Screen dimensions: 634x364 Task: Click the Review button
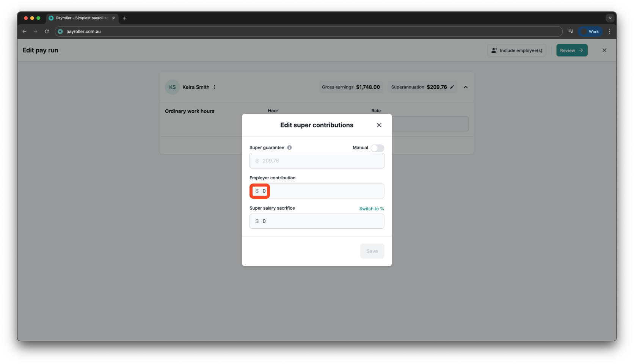coord(571,50)
